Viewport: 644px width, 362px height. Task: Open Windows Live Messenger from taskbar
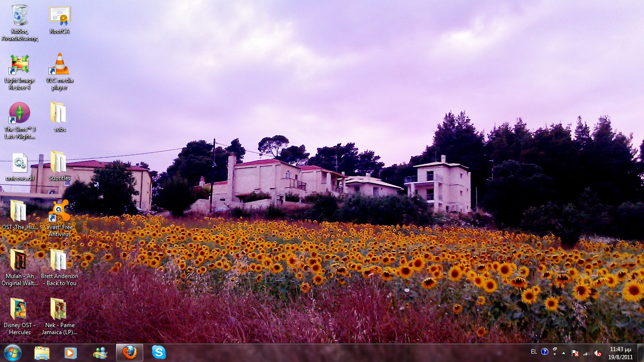(x=100, y=353)
